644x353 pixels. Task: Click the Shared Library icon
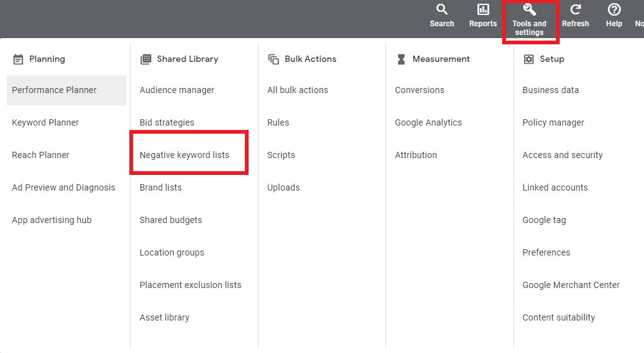point(146,59)
